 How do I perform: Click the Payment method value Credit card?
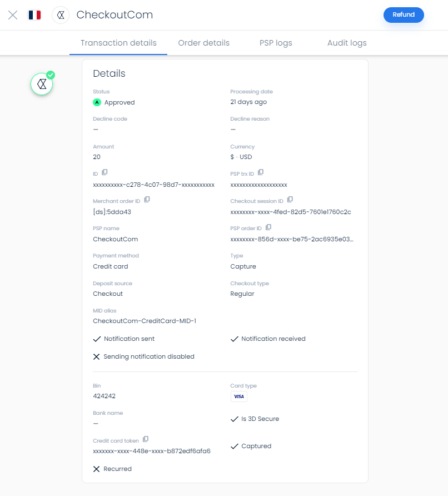click(x=111, y=267)
